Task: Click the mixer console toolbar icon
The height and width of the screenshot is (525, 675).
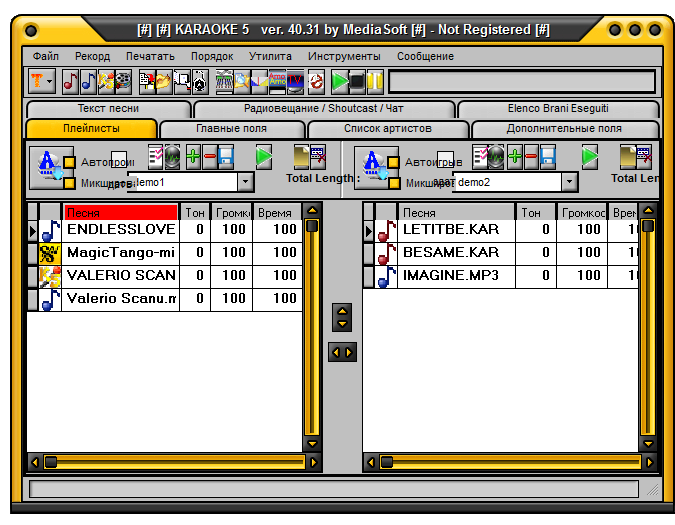Action: pos(224,81)
